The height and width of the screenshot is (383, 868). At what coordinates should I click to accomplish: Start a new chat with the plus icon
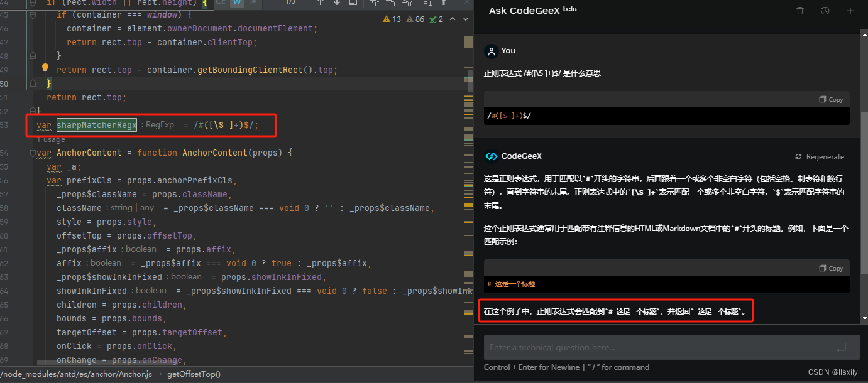click(850, 11)
